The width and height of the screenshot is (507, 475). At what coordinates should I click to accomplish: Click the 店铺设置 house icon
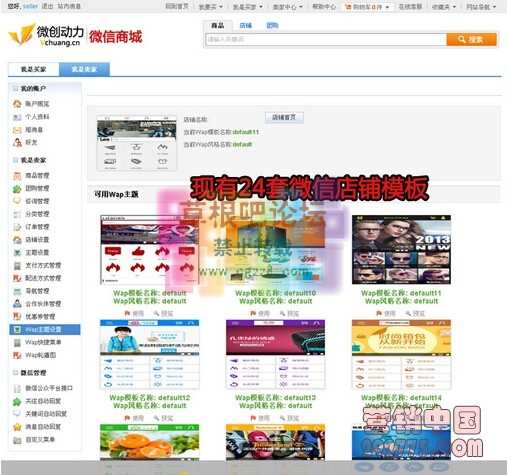[x=17, y=240]
